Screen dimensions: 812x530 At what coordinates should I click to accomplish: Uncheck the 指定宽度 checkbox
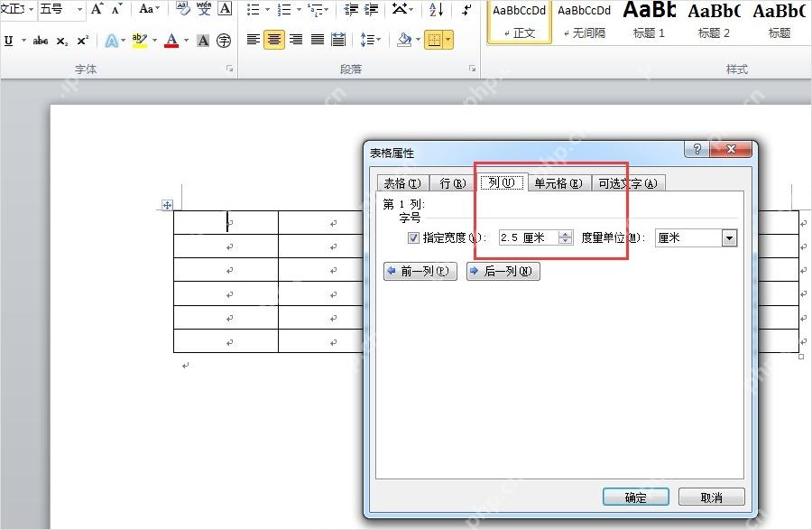click(x=413, y=237)
